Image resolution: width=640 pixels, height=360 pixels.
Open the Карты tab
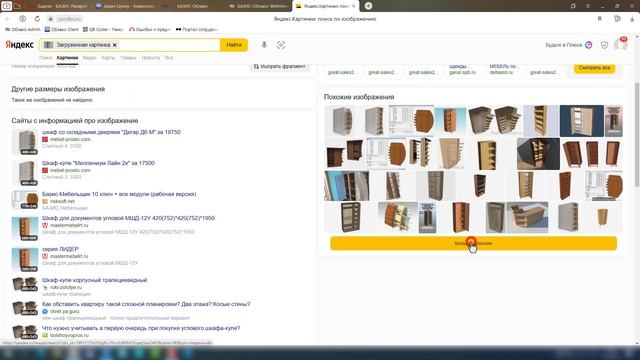(108, 58)
